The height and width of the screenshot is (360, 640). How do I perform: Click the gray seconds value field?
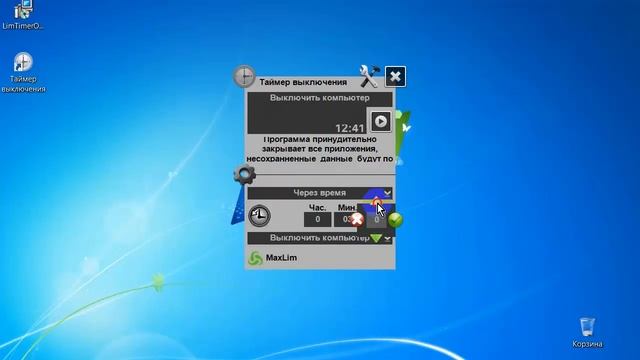point(376,220)
